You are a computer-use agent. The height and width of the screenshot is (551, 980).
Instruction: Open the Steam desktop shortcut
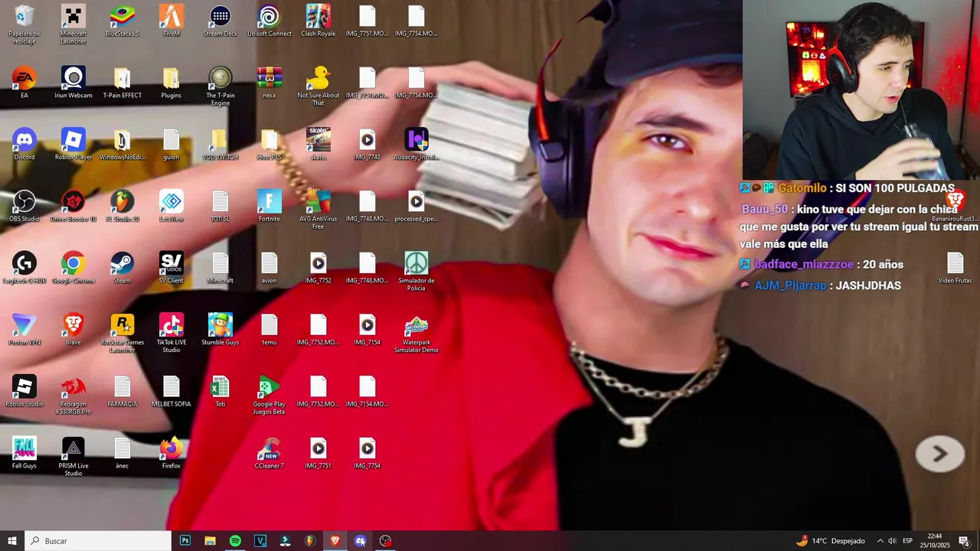coord(122,269)
